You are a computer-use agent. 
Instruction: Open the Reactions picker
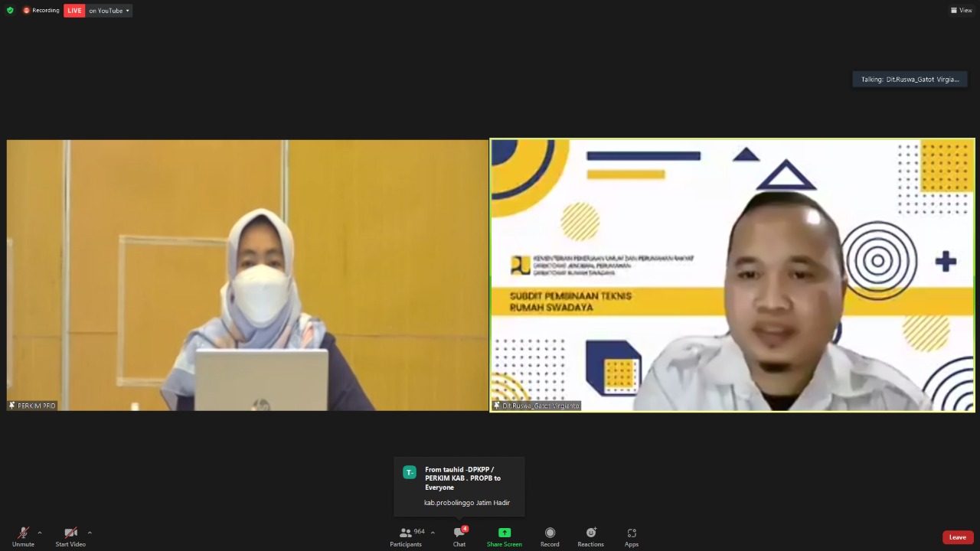coord(590,536)
